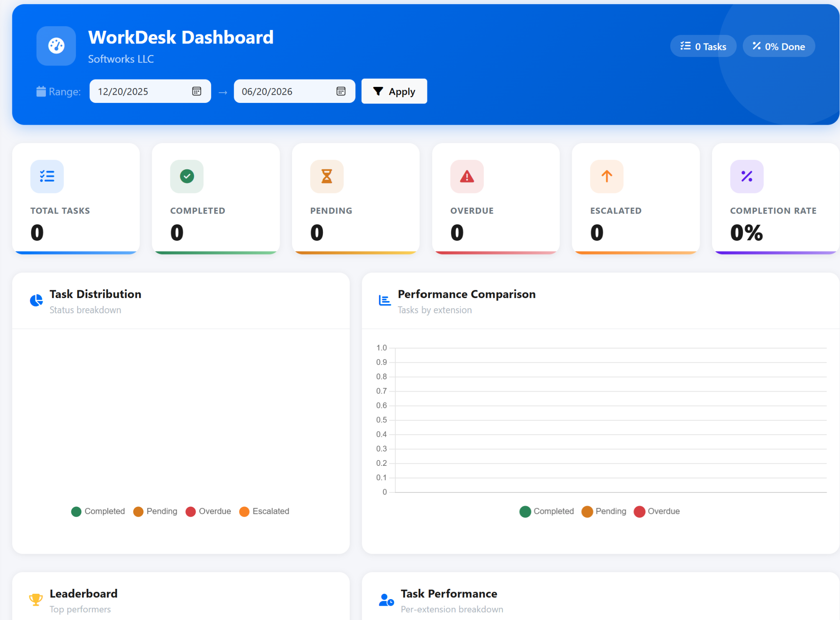Viewport: 840px width, 620px height.
Task: Click the Pending hourglass icon
Action: click(x=327, y=176)
